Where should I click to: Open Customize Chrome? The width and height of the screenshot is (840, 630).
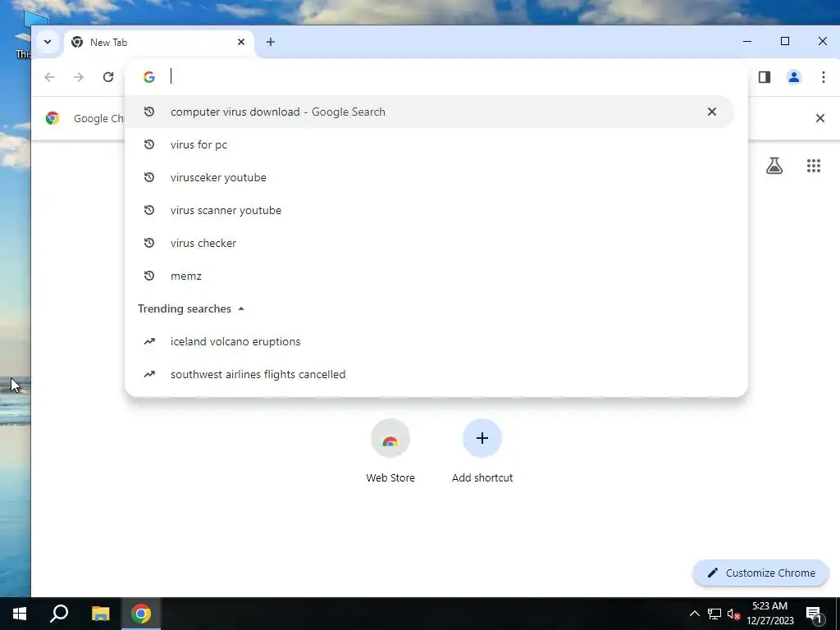[x=761, y=573]
